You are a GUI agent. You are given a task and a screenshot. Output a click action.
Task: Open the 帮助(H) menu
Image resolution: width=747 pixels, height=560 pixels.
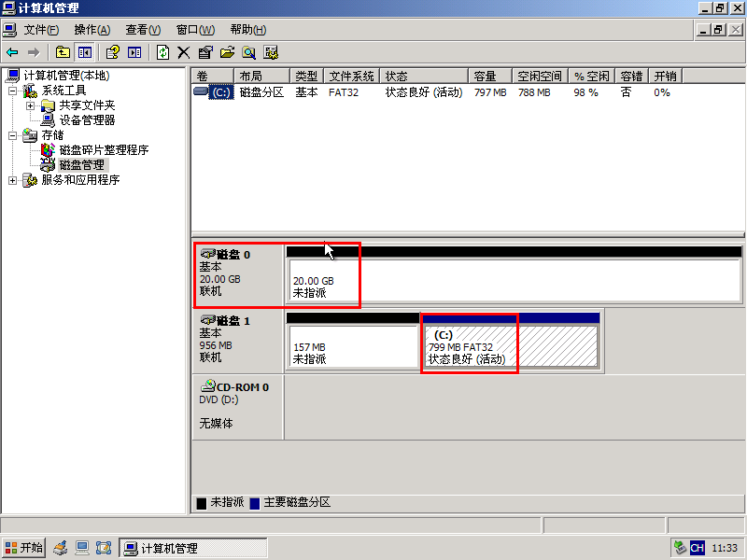pyautogui.click(x=247, y=30)
